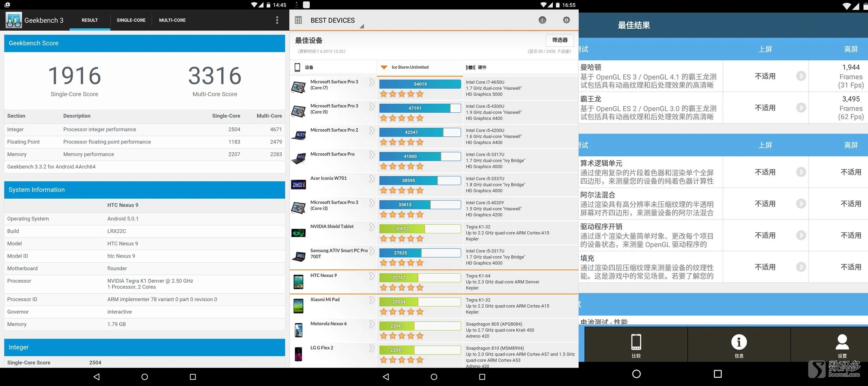Tap Android recents button in 3DMark screen

coord(482,377)
